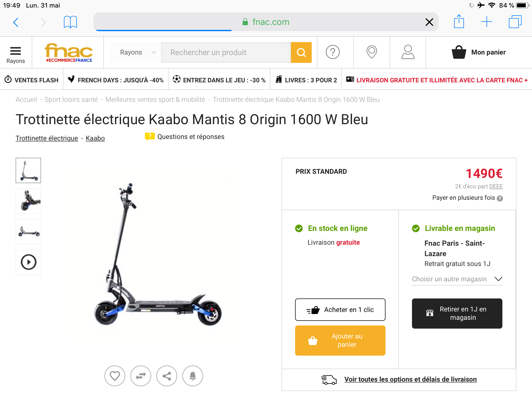Click the compare arrows icon
Screen dimensions: 532x399
tap(141, 376)
